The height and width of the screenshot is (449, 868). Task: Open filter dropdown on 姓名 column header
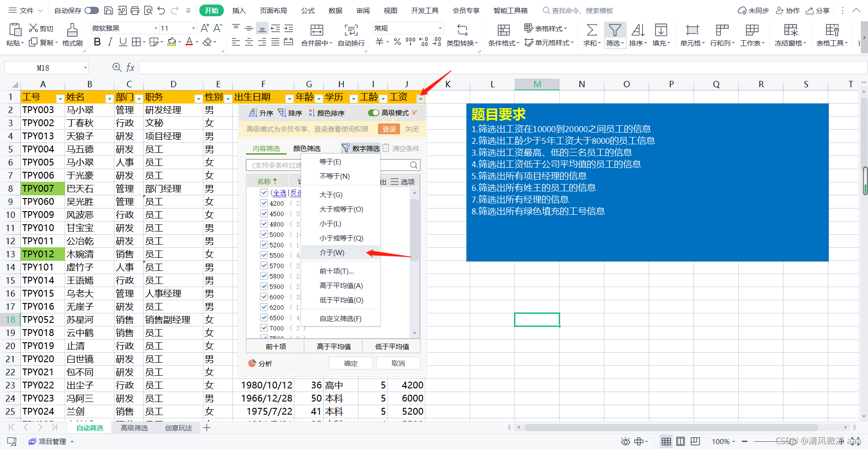tap(109, 98)
